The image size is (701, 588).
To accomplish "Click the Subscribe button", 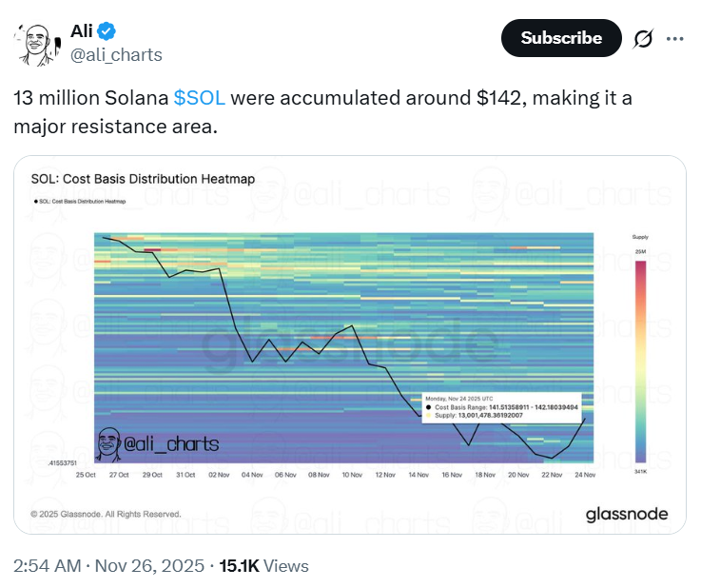I will (561, 38).
